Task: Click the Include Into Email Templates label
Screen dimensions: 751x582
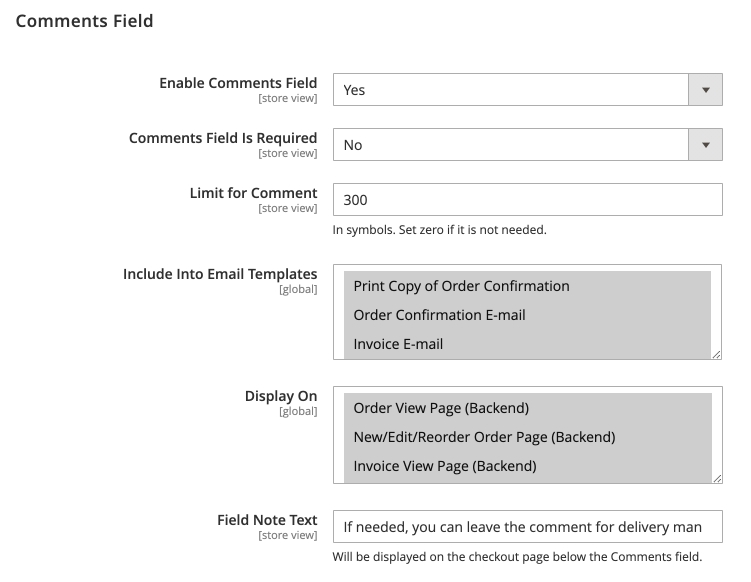Action: tap(220, 274)
